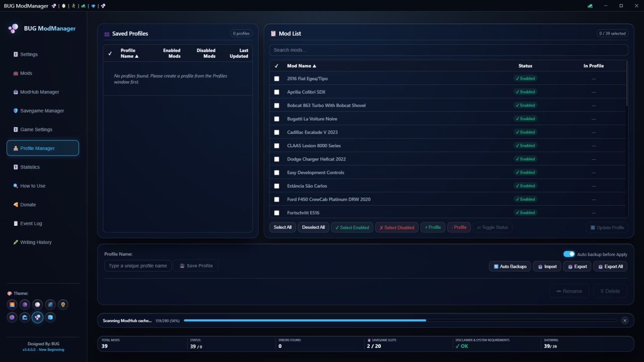This screenshot has width=644, height=362.
Task: Click the v3.4.0.0 - New Beginning version link
Action: click(x=43, y=349)
